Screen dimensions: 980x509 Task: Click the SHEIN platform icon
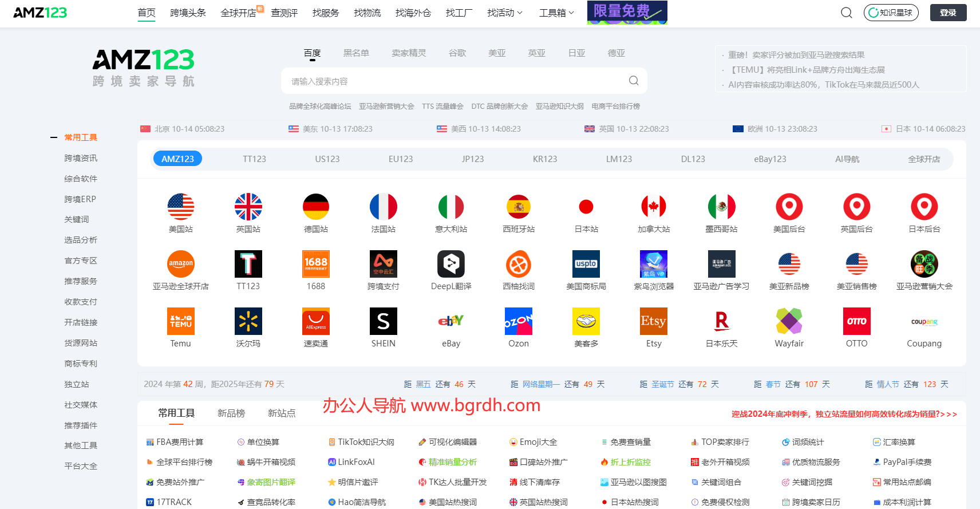point(383,322)
